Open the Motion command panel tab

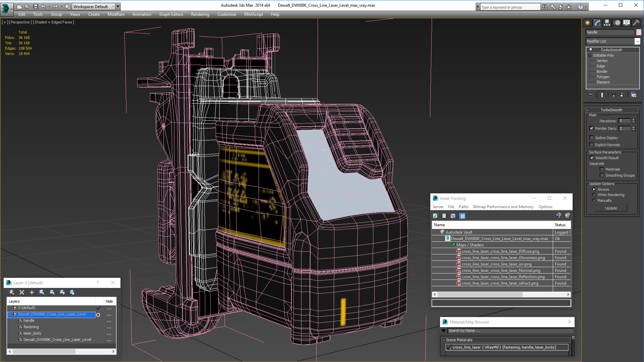pyautogui.click(x=617, y=23)
